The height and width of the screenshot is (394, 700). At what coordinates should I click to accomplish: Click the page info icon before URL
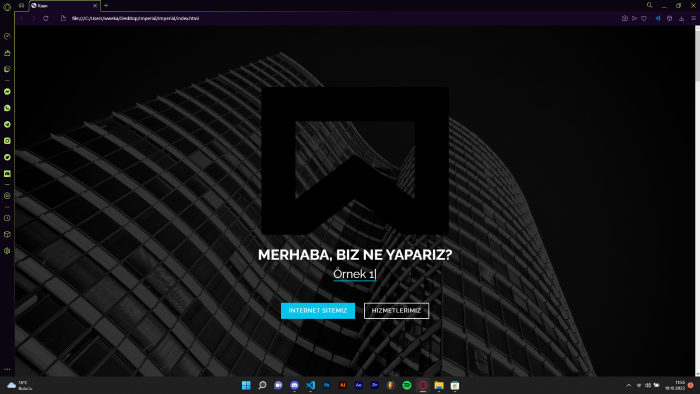point(63,18)
